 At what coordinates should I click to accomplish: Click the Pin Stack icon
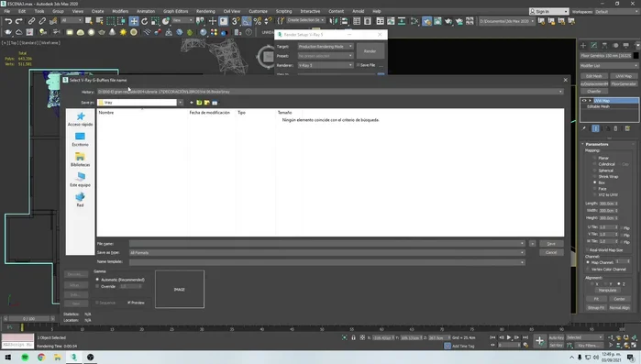point(584,128)
